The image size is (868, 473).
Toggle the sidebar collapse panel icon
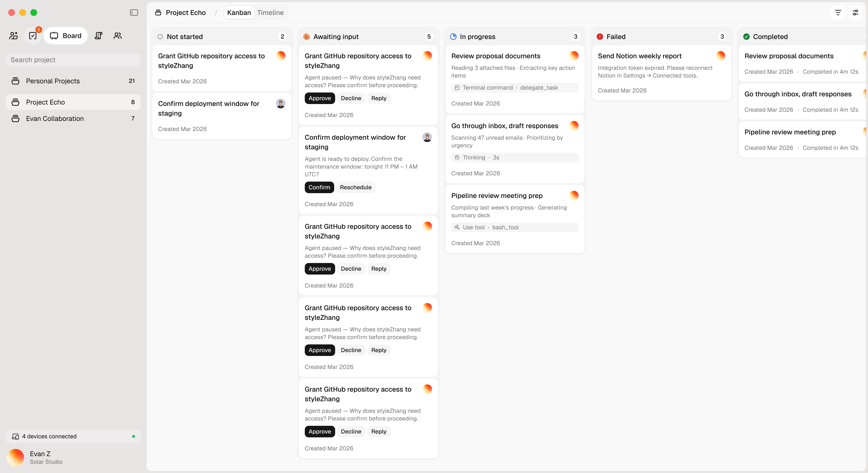[134, 13]
